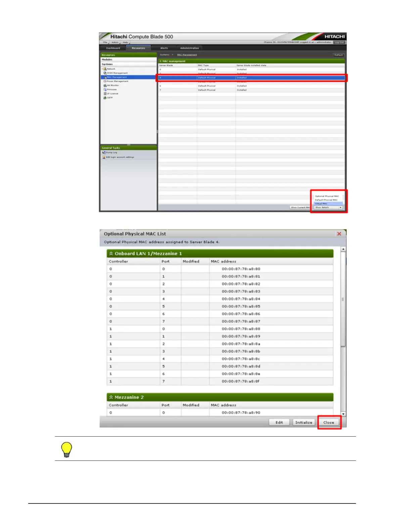
Task: Click the Log Out button
Action: (339, 42)
